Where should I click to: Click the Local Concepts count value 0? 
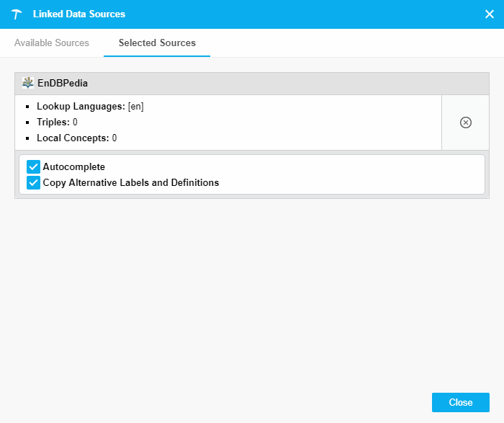(114, 138)
